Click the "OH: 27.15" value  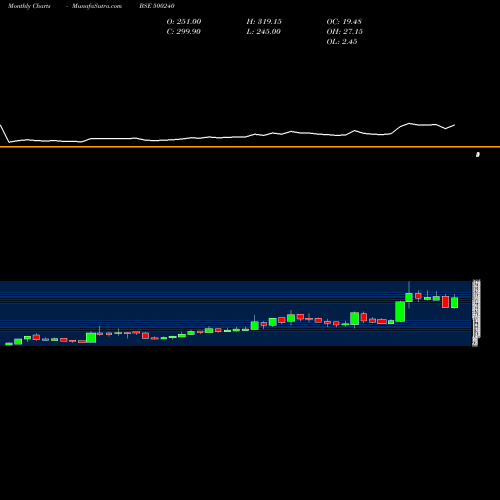tap(345, 32)
